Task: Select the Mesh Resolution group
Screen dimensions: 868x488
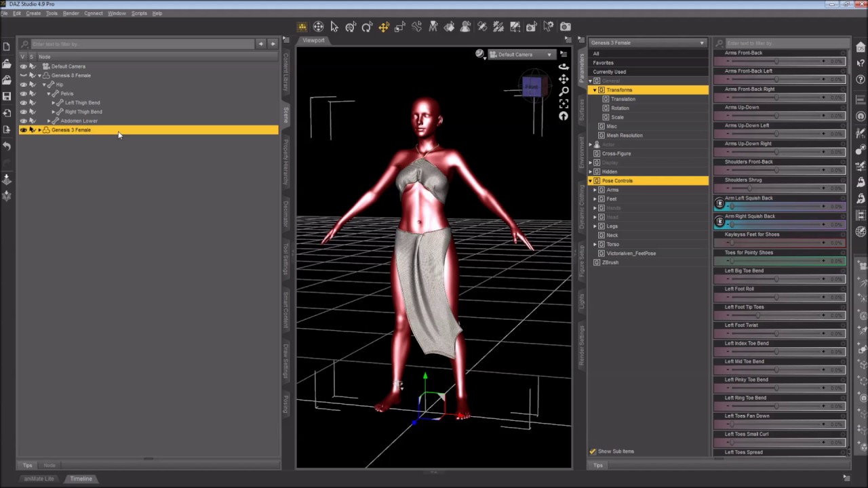Action: coord(624,136)
